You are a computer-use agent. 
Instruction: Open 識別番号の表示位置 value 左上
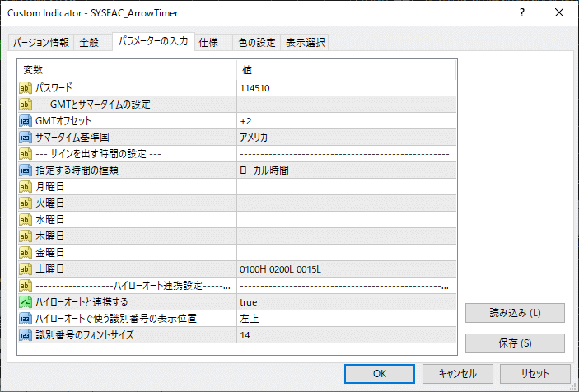click(x=347, y=318)
